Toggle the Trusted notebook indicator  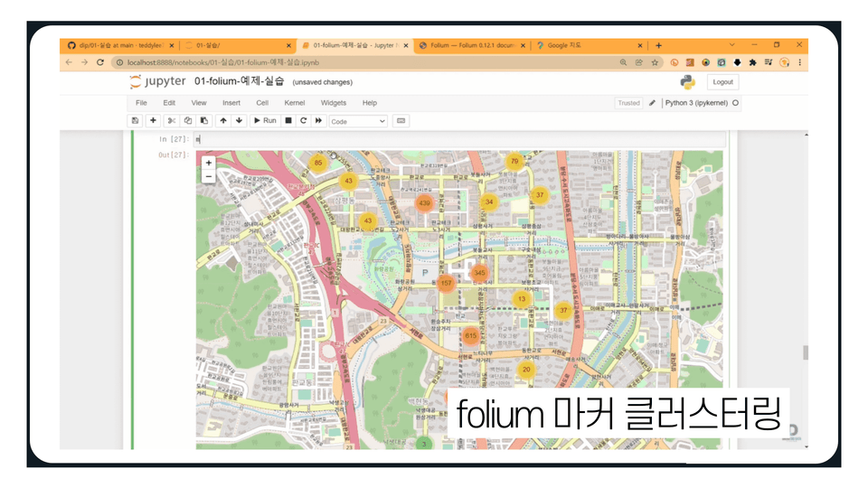(629, 103)
